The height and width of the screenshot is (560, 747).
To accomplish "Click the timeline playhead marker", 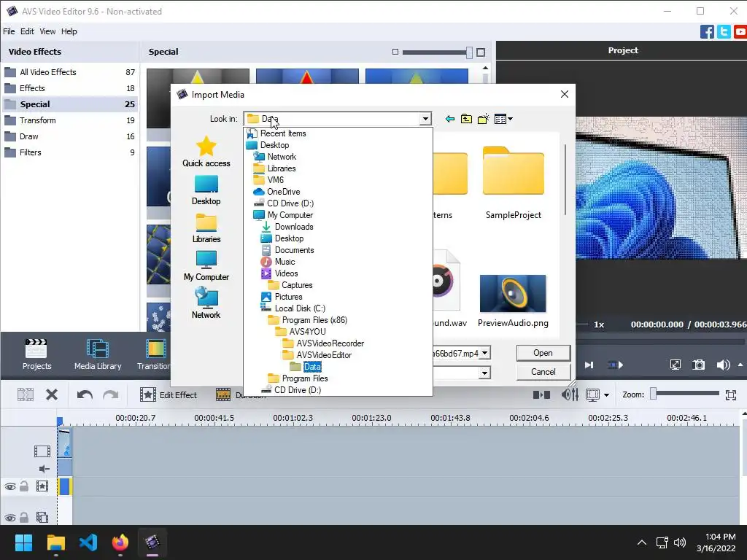I will coord(60,421).
